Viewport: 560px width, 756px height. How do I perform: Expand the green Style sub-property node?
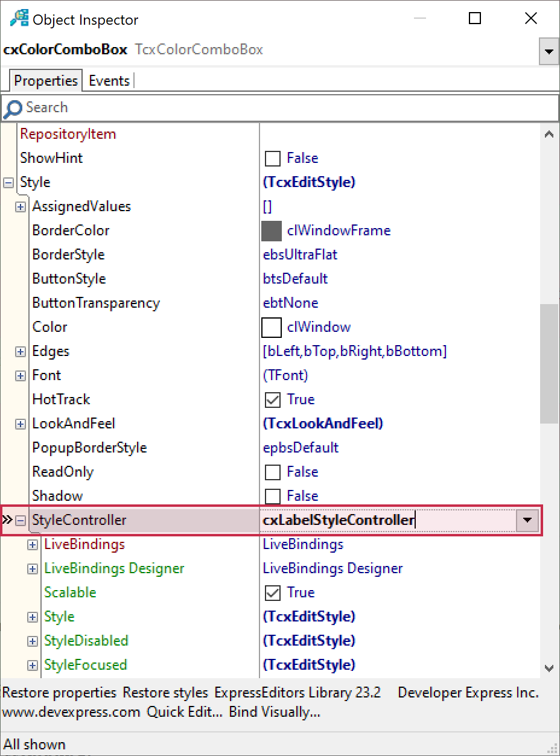pos(33,617)
